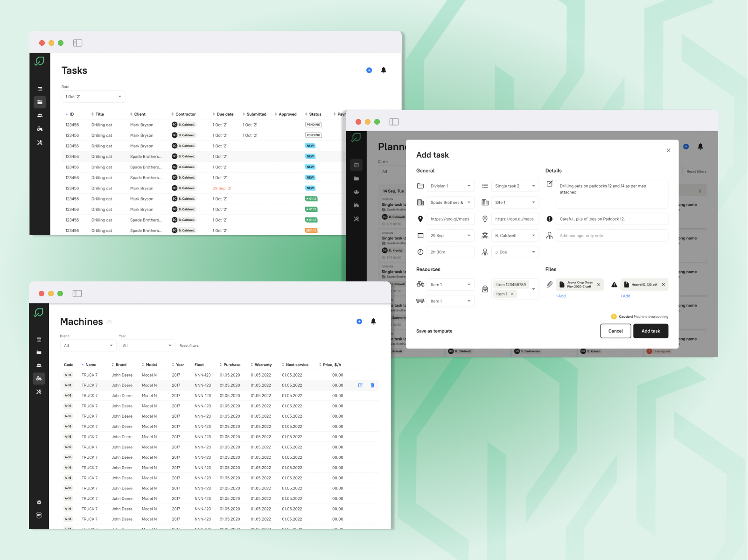The width and height of the screenshot is (748, 560).
Task: Click +Add under the Jayvar Crop file
Action: [x=561, y=296]
